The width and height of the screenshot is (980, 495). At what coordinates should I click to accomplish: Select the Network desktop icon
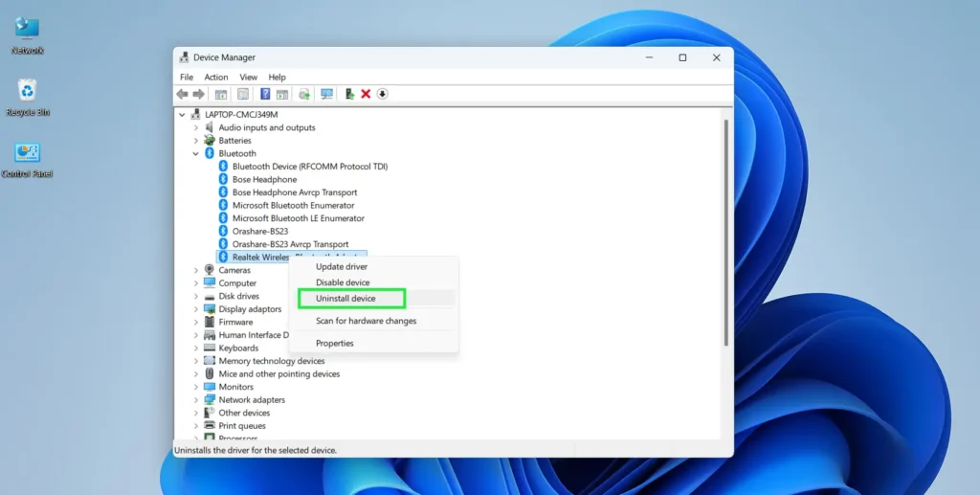(27, 35)
